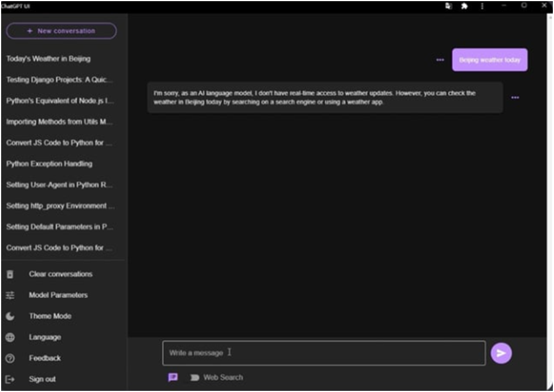
Task: Click the browser three-dot menu in title bar
Action: [x=482, y=6]
